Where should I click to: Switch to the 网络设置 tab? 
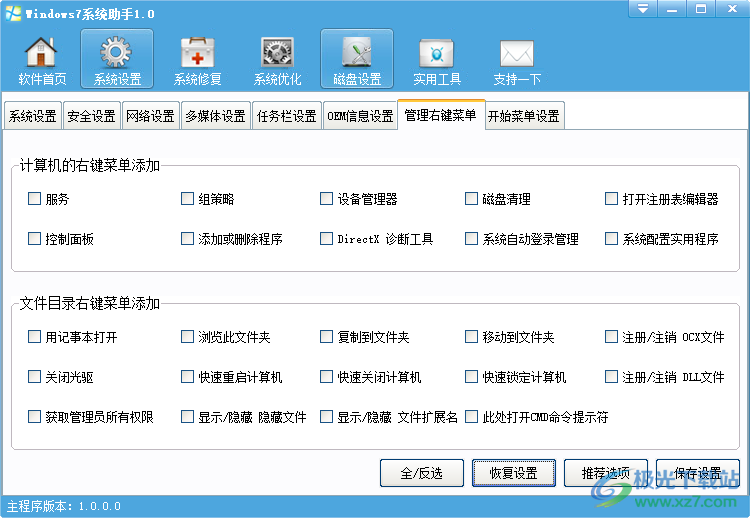coord(150,116)
